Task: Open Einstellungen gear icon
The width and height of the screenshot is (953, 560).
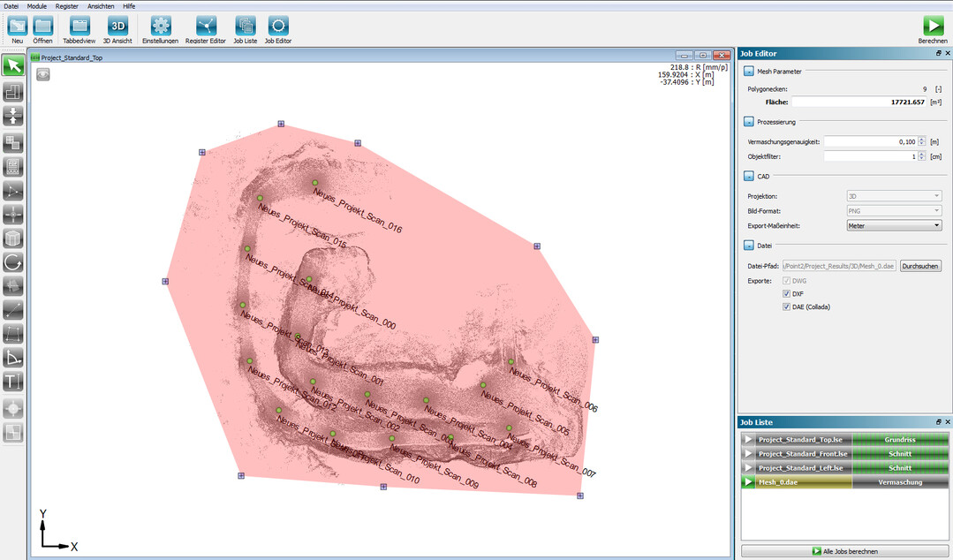Action: tap(161, 26)
